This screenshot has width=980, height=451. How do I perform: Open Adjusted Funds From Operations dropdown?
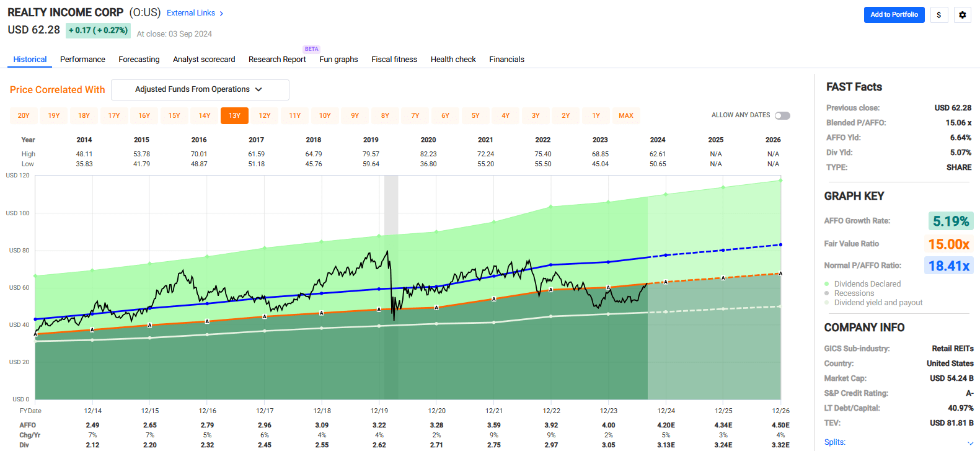200,89
